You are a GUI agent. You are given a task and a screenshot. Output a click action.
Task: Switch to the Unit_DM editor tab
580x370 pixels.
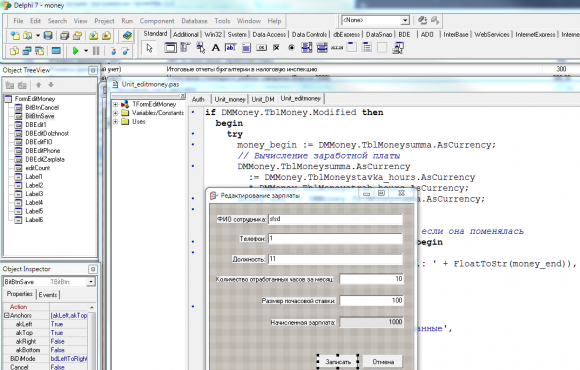pyautogui.click(x=263, y=99)
